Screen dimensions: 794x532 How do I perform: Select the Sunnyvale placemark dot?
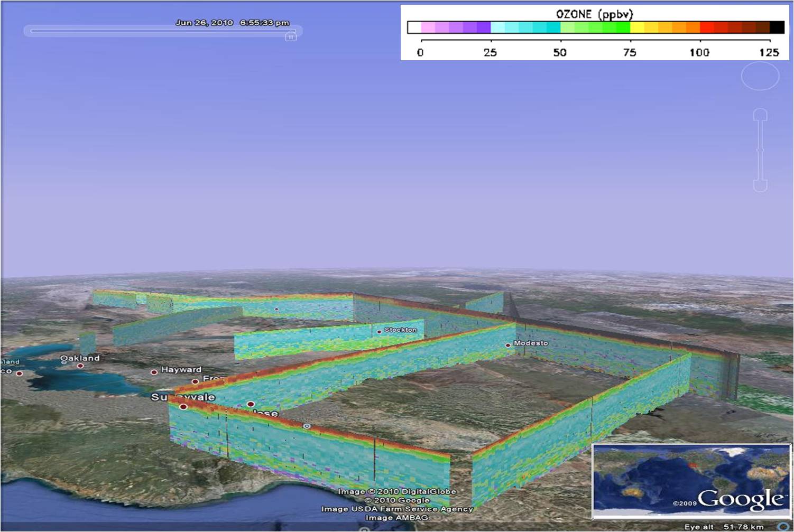tap(183, 407)
